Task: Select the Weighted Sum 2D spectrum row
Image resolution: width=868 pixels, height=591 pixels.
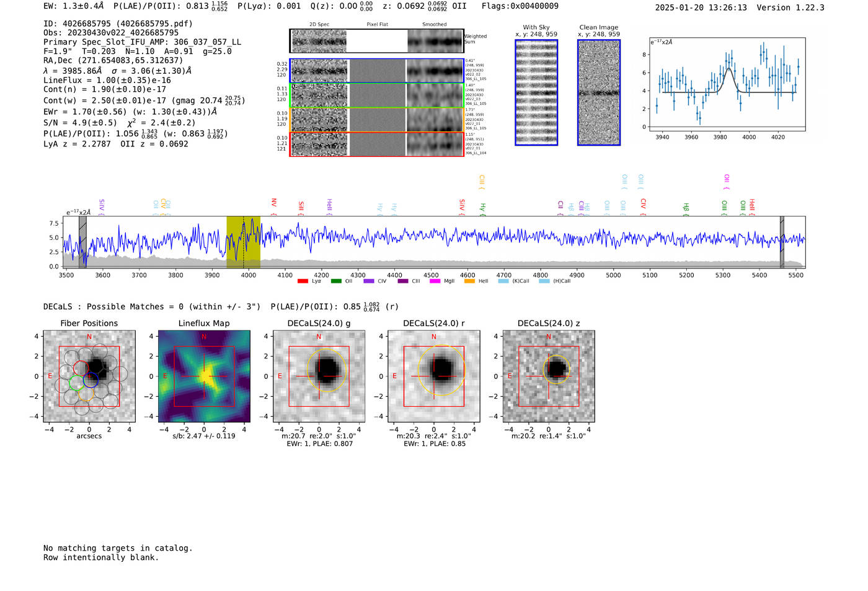Action: pyautogui.click(x=377, y=41)
